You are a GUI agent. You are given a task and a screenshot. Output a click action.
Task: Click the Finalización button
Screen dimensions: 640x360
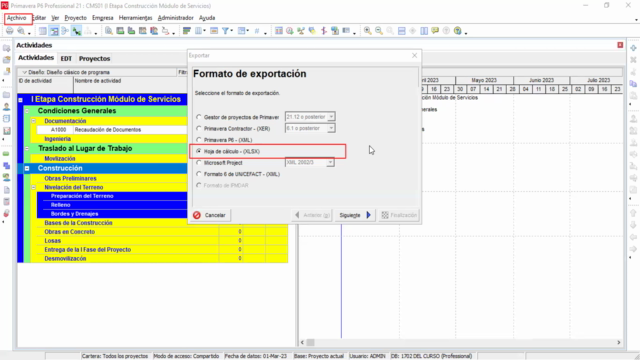click(x=399, y=215)
